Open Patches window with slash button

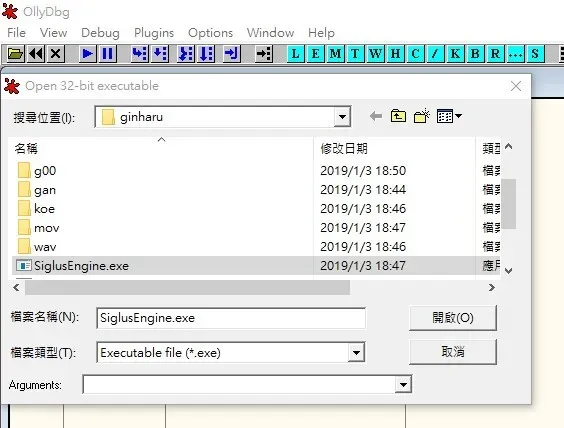[x=435, y=54]
